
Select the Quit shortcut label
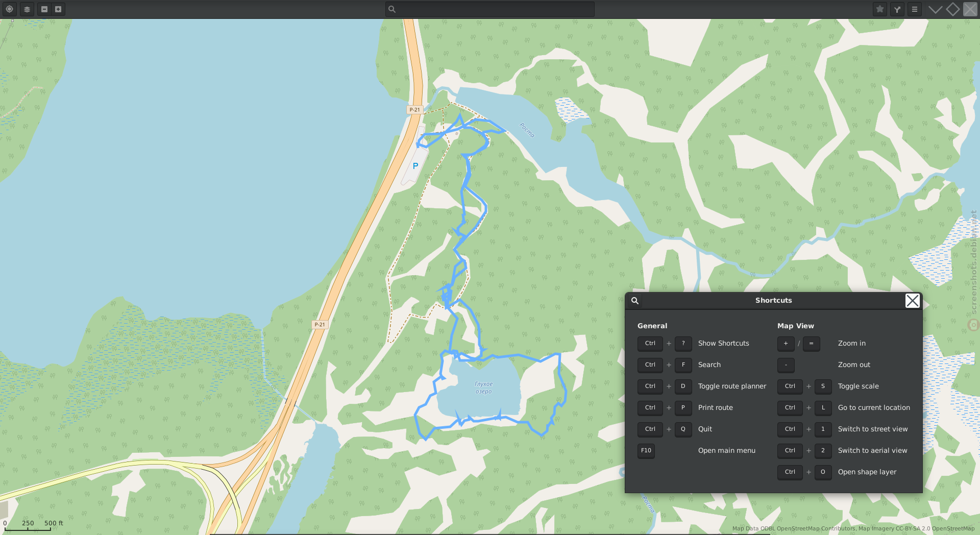pos(705,429)
